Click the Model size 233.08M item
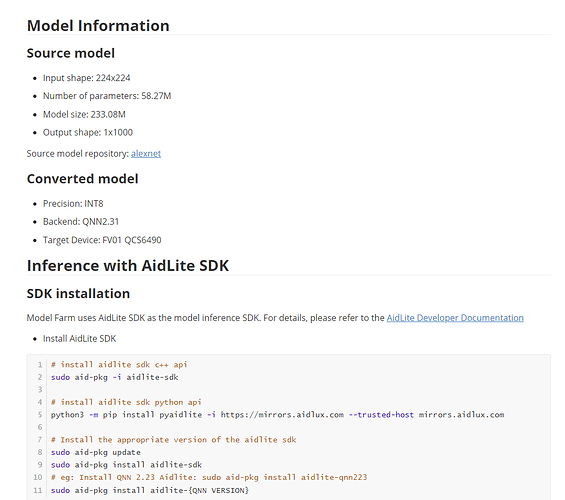 [84, 115]
